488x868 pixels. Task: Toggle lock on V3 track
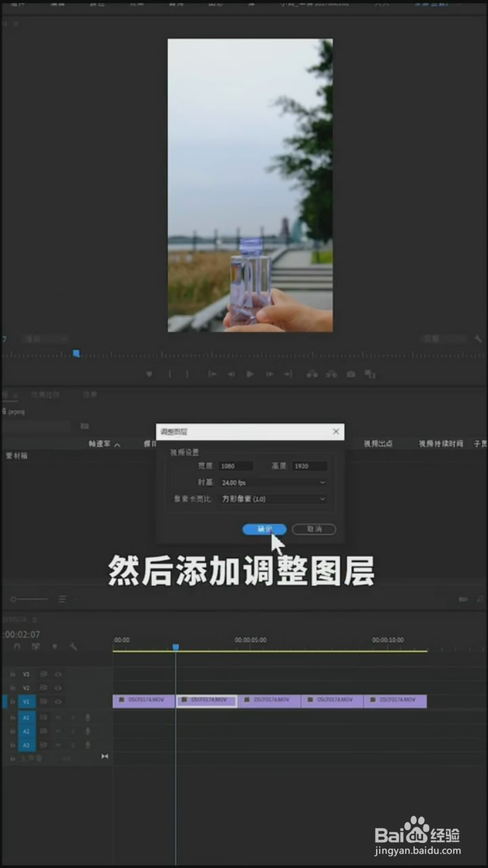(12, 674)
